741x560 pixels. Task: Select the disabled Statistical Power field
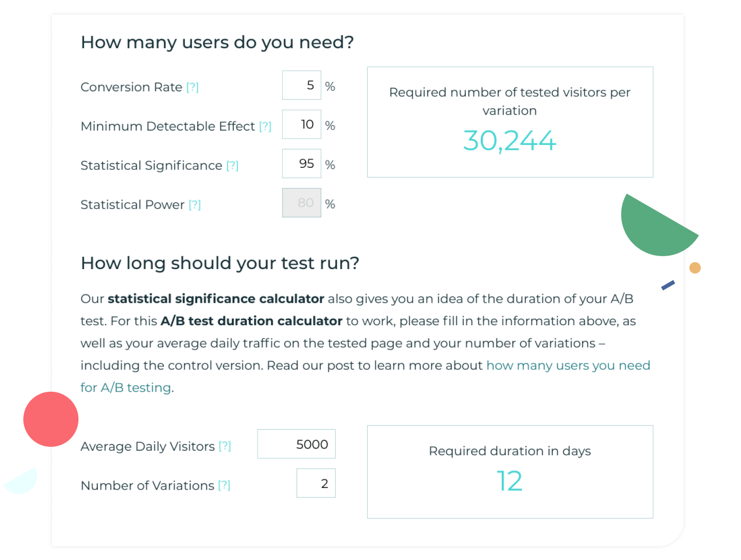301,203
